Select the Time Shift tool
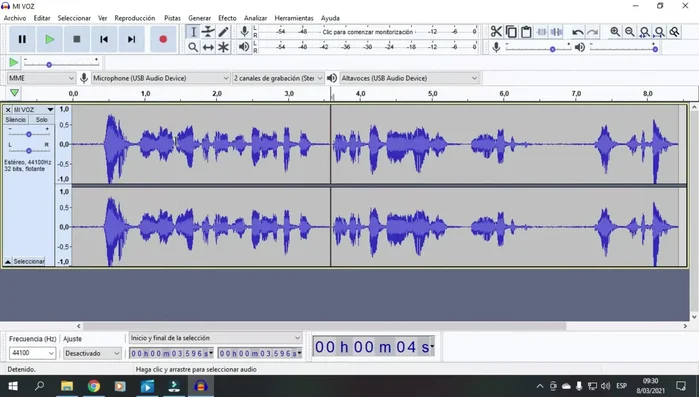 click(x=208, y=47)
